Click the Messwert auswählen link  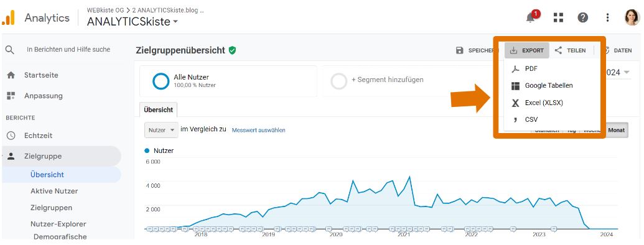[259, 130]
